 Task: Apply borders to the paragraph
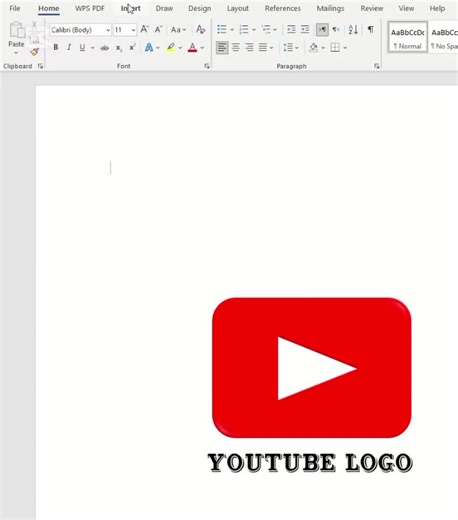[335, 48]
